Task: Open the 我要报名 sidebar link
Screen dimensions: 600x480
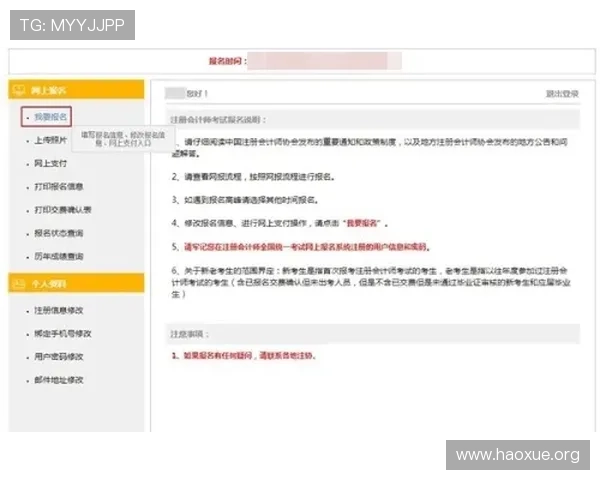Action: 50,117
